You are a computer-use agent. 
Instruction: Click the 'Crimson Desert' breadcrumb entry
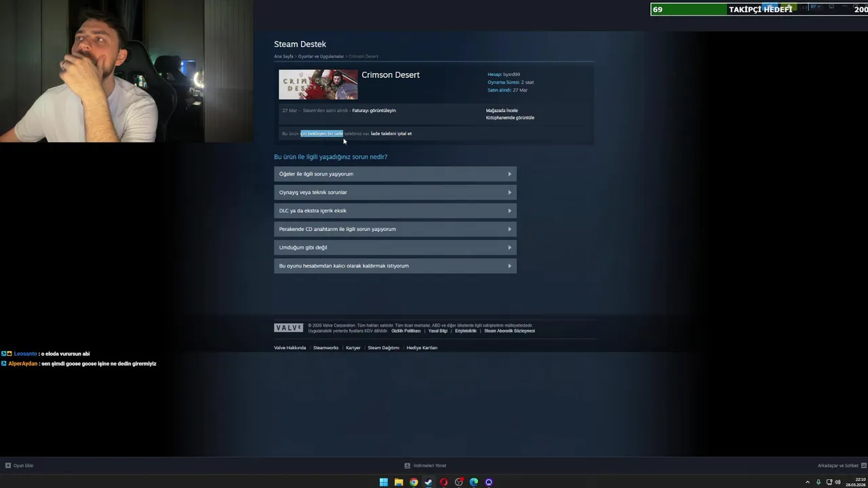click(363, 56)
